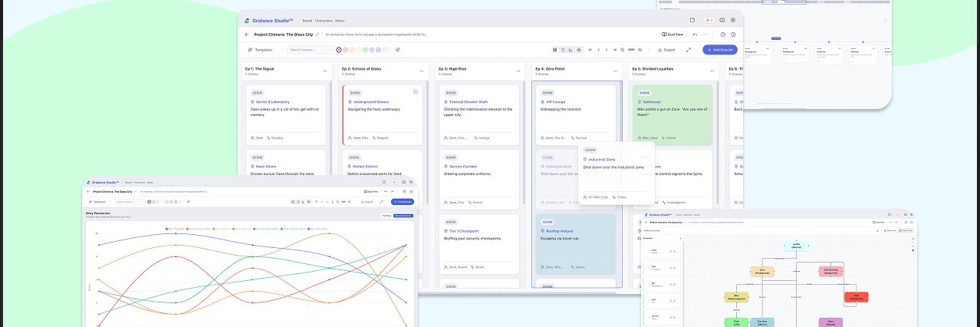The width and height of the screenshot is (980, 327).
Task: Click the orange streak counter badge
Action: [709, 20]
